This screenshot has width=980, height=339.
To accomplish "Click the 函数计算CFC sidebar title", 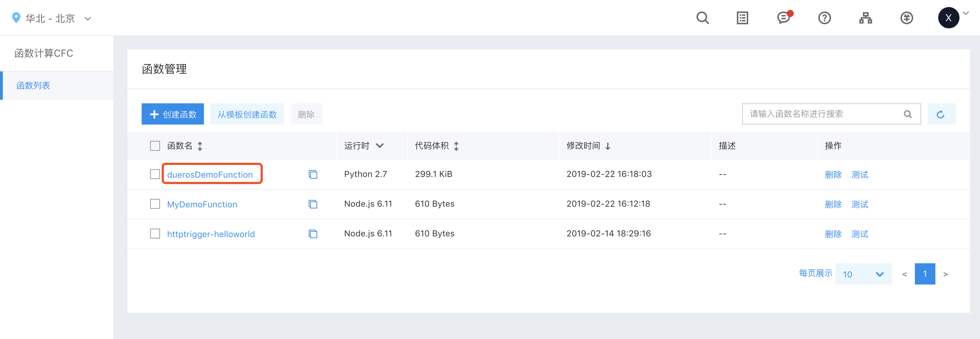I will pyautogui.click(x=44, y=53).
